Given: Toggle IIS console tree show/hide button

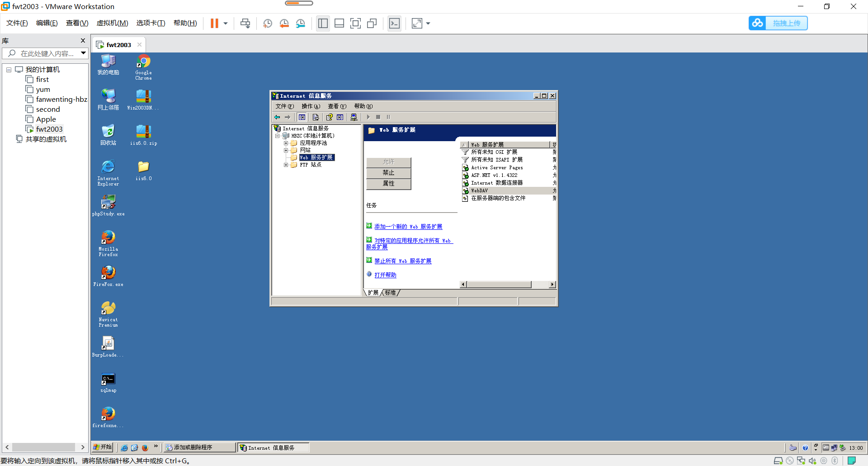Looking at the screenshot, I should pyautogui.click(x=302, y=117).
